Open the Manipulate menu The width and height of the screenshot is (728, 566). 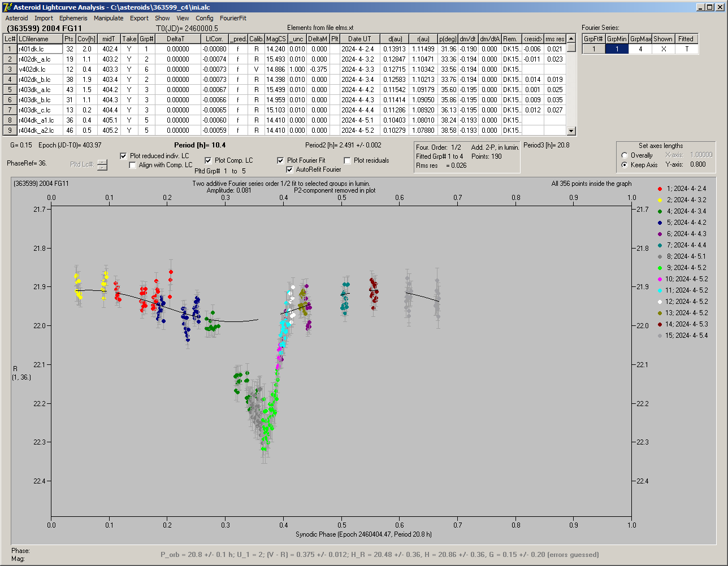(x=109, y=18)
